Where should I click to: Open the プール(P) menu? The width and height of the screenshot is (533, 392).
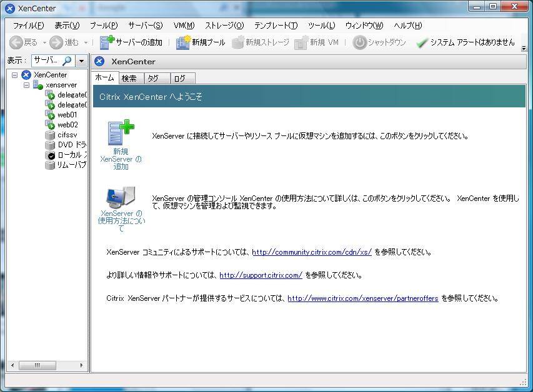point(104,26)
